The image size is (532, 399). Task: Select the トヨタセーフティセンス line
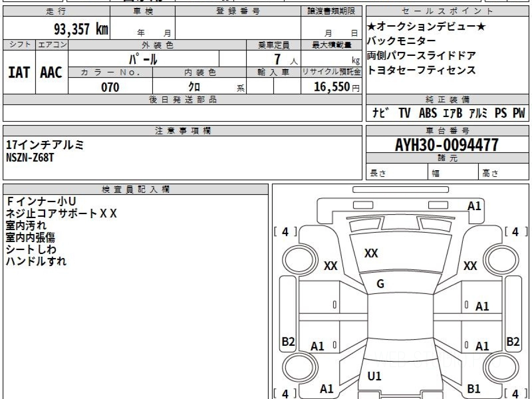click(x=422, y=70)
